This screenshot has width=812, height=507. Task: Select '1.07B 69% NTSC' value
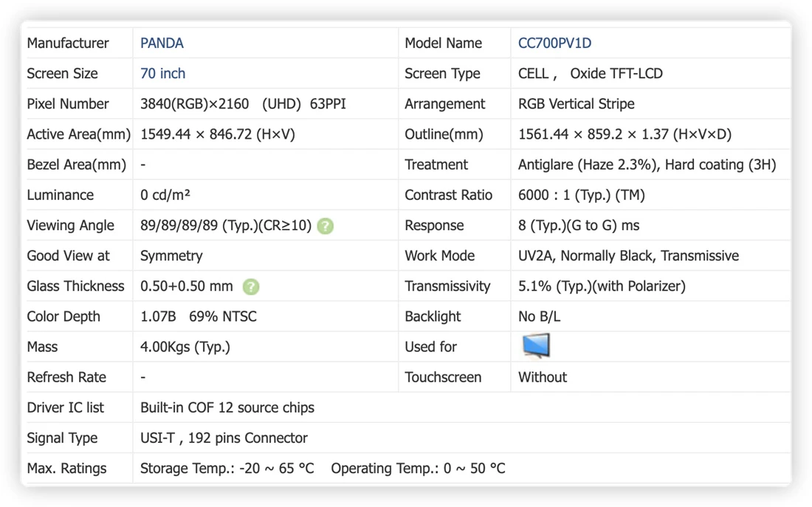click(x=199, y=317)
